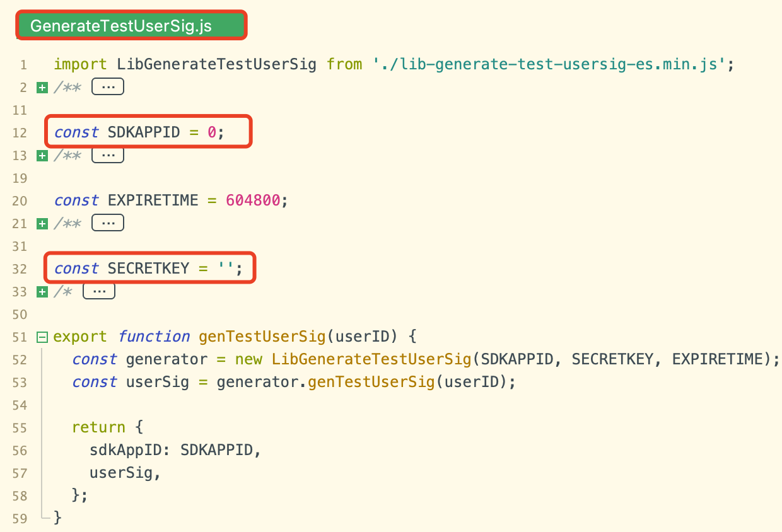This screenshot has height=532, width=782.
Task: Click line number 59 in the gutter
Action: pyautogui.click(x=20, y=519)
